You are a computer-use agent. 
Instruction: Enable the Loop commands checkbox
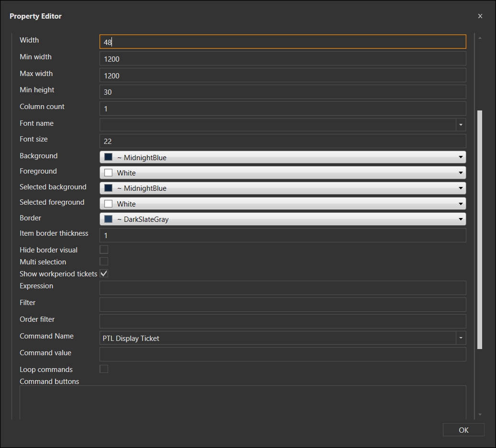pyautogui.click(x=104, y=369)
